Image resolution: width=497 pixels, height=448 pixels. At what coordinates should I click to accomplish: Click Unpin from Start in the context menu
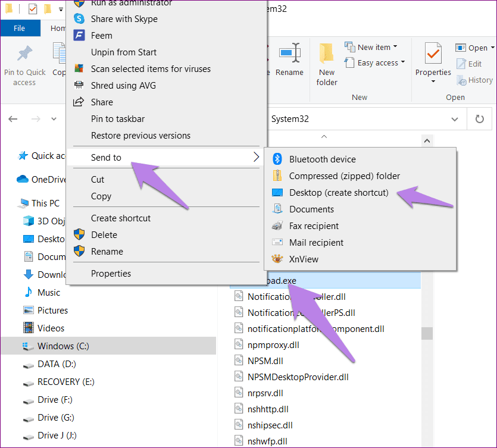pos(123,52)
